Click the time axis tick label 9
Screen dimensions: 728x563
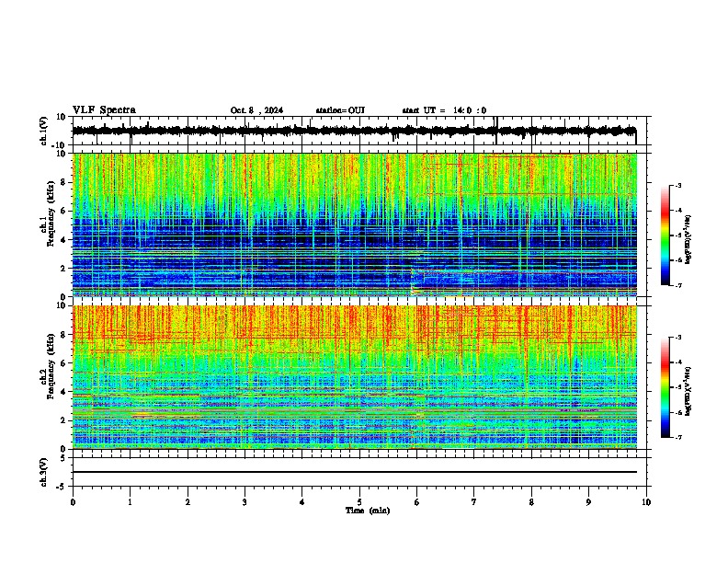pyautogui.click(x=588, y=502)
